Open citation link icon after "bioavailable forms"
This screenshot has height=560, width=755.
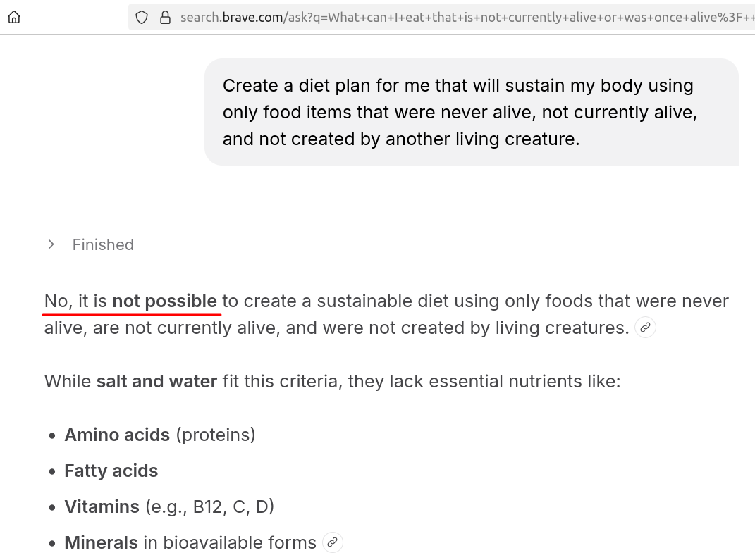(x=333, y=542)
